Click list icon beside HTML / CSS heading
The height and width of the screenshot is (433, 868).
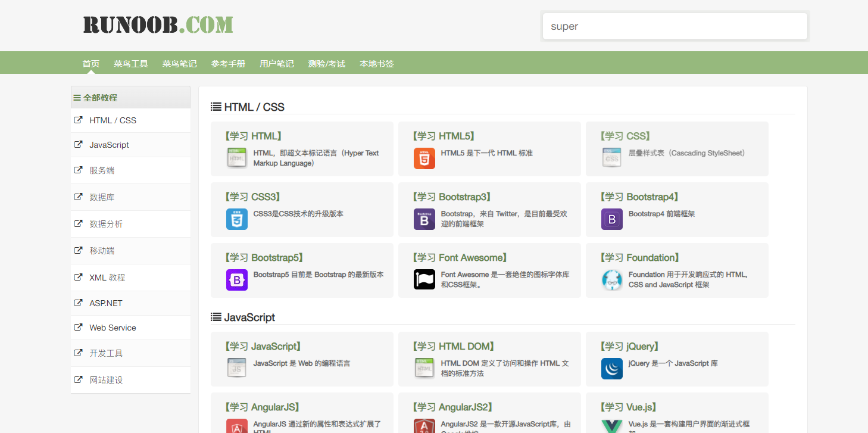tap(216, 107)
